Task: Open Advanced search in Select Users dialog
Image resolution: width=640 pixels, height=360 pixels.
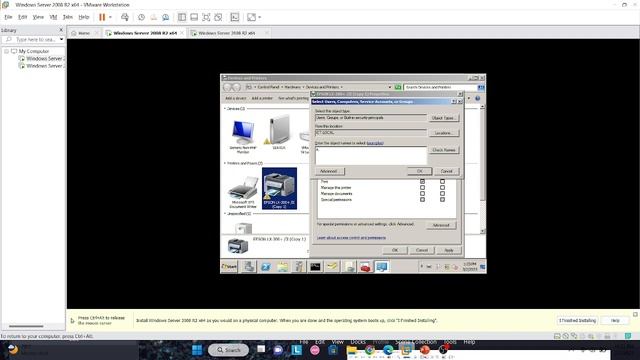Action: pos(329,171)
